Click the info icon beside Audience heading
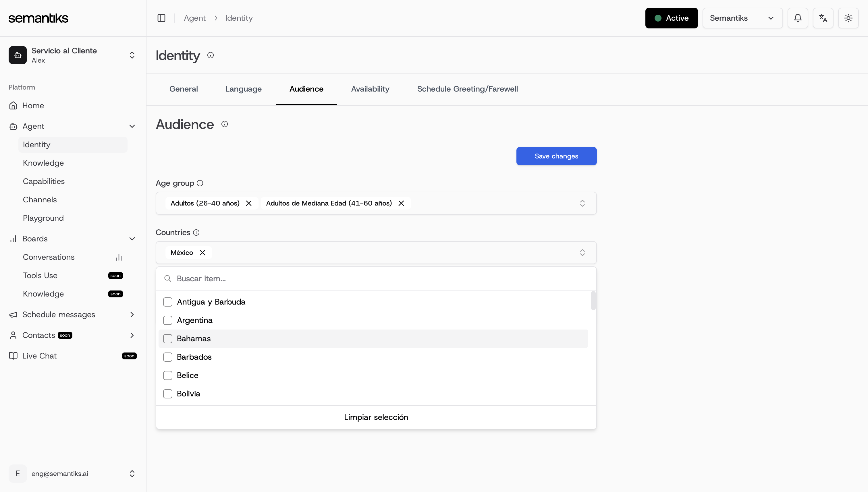Viewport: 868px width, 492px height. coord(225,124)
